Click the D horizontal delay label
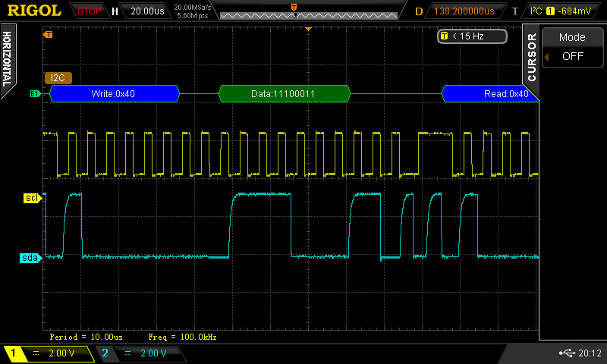 [x=419, y=11]
